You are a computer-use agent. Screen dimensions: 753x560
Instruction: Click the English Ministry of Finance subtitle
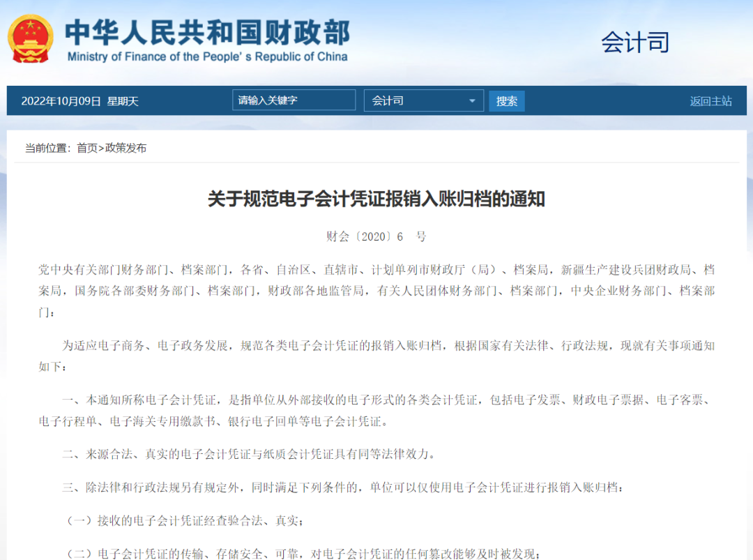[x=207, y=57]
